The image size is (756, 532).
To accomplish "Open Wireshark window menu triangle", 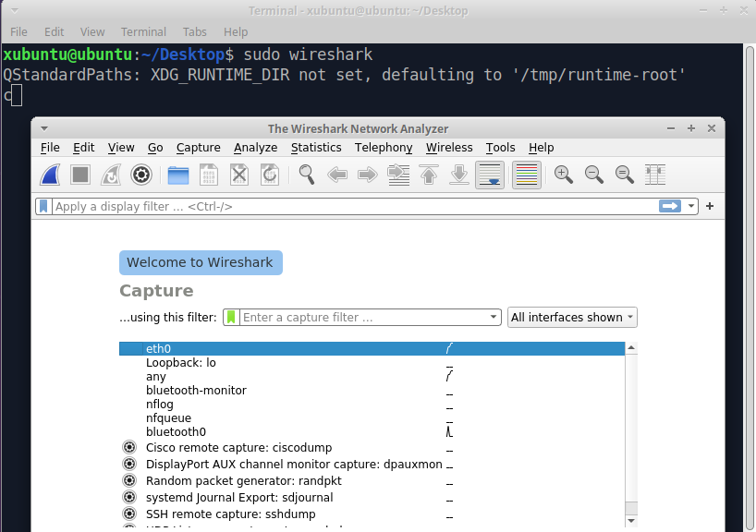I will (44, 128).
